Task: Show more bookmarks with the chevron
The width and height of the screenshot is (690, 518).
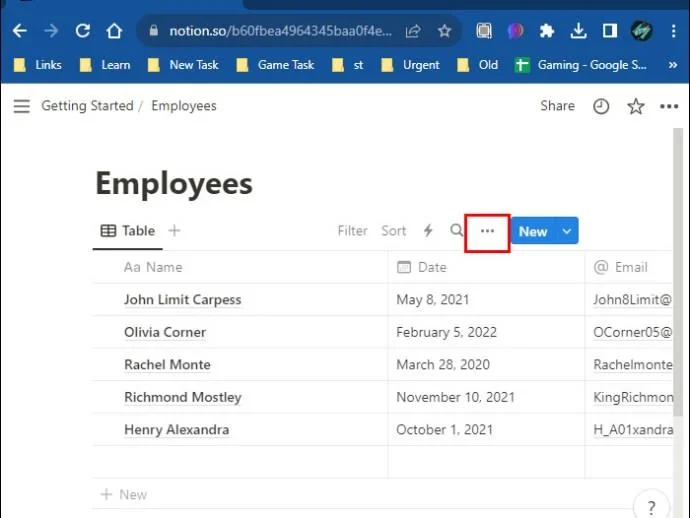Action: coord(672,65)
